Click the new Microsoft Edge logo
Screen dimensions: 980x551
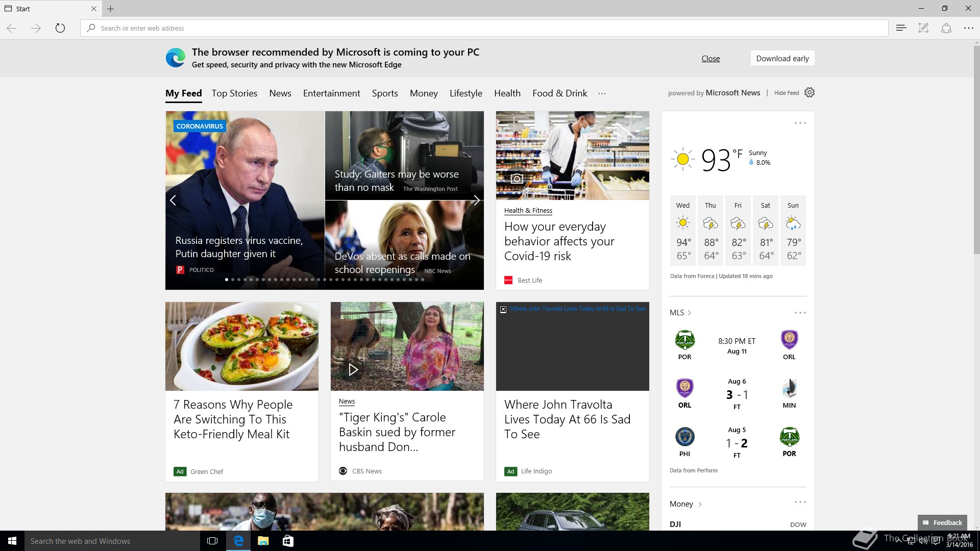(176, 58)
